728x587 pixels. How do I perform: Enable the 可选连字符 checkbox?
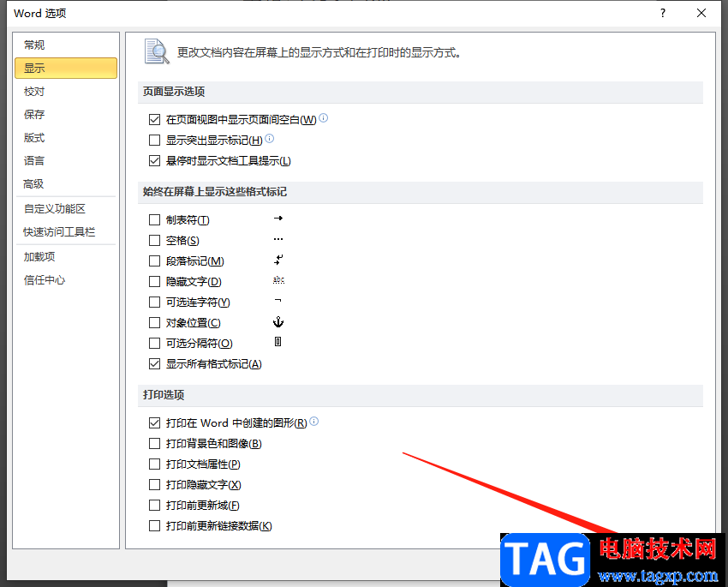(x=155, y=302)
